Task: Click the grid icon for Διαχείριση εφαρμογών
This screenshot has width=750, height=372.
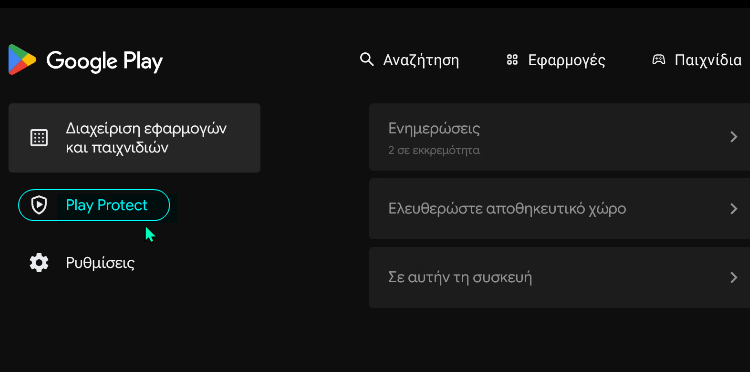Action: pos(39,138)
